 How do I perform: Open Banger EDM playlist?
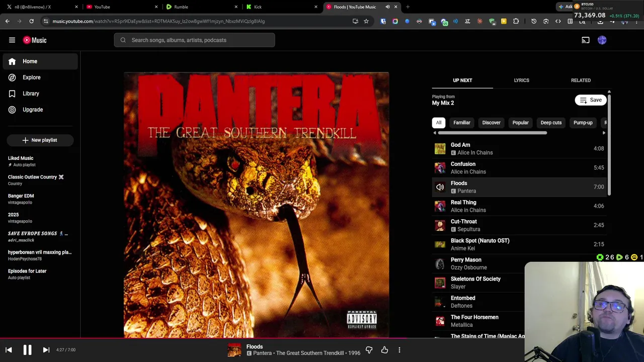[x=40, y=199]
